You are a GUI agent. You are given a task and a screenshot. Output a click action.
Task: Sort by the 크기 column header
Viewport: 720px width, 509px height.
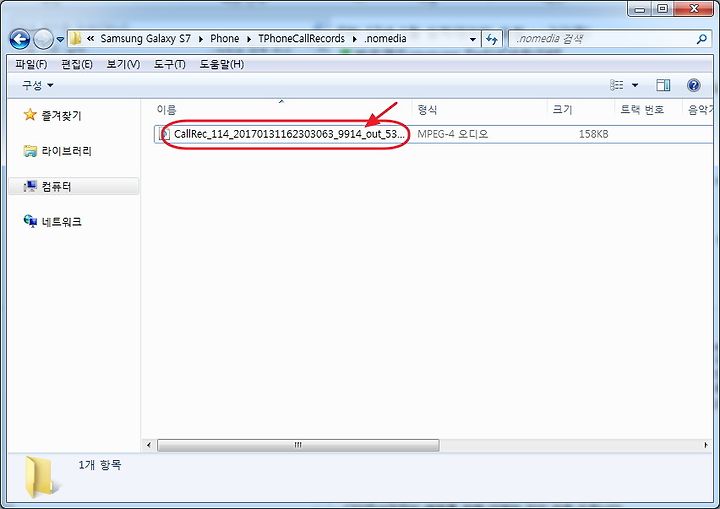[x=562, y=110]
